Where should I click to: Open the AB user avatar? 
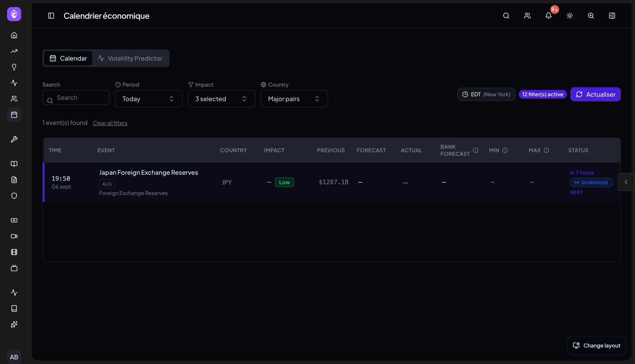tap(14, 357)
